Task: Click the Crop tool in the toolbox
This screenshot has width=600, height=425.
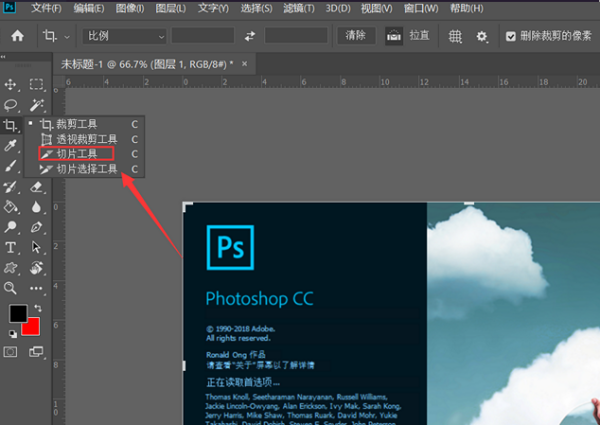Action: coord(10,125)
